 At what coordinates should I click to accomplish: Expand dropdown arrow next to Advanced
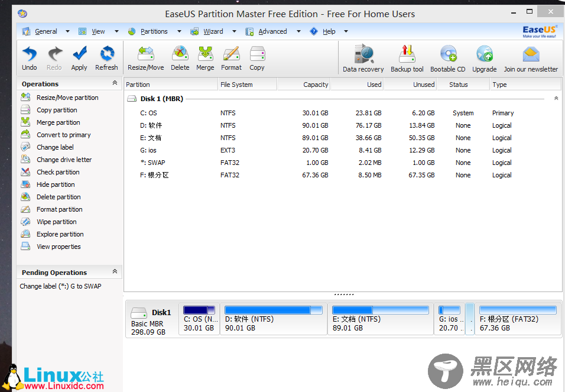pos(298,31)
